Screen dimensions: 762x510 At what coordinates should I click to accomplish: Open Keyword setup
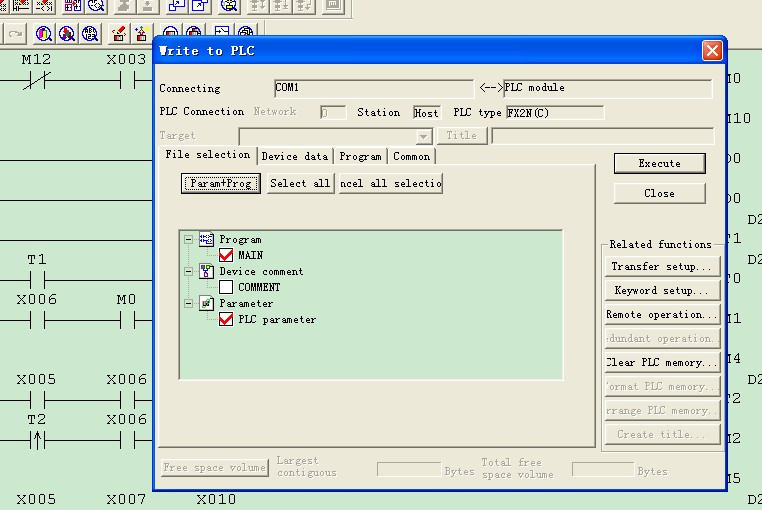pos(662,290)
